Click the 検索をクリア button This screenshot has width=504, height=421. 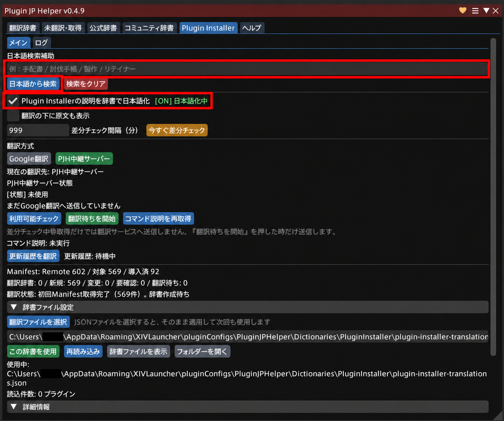click(x=86, y=84)
